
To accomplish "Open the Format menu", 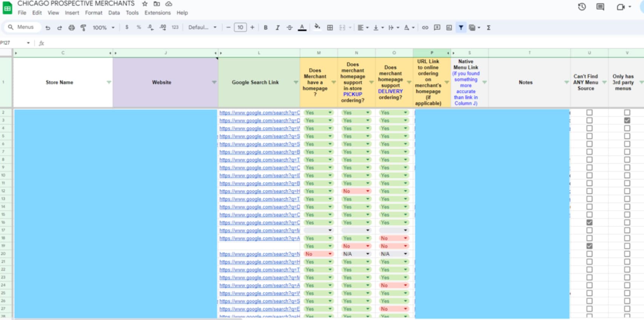I will coord(94,13).
